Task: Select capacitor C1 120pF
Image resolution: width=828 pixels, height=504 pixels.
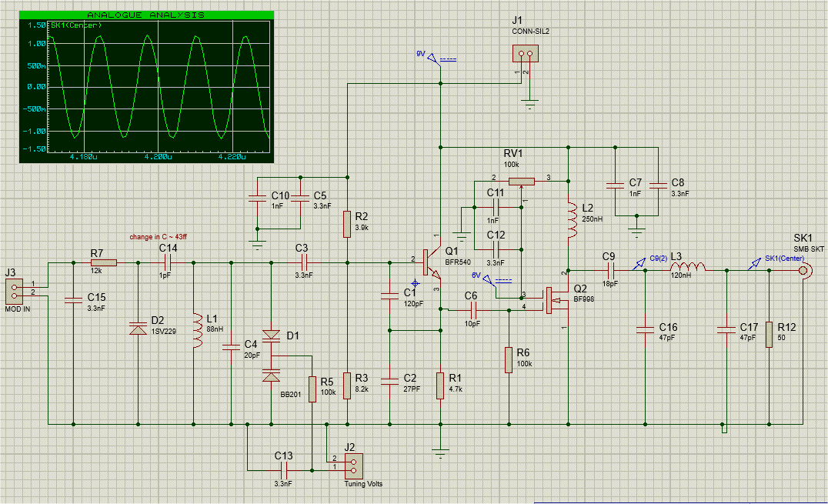Action: tap(389, 295)
